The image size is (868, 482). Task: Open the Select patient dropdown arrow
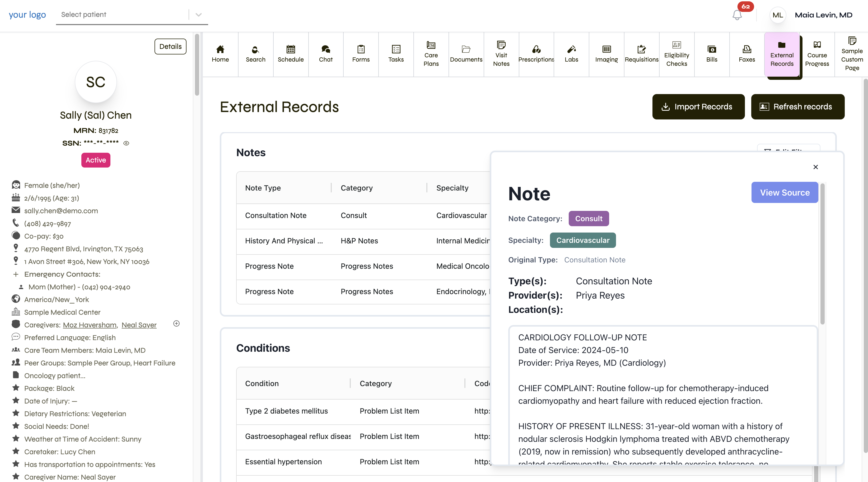point(198,15)
